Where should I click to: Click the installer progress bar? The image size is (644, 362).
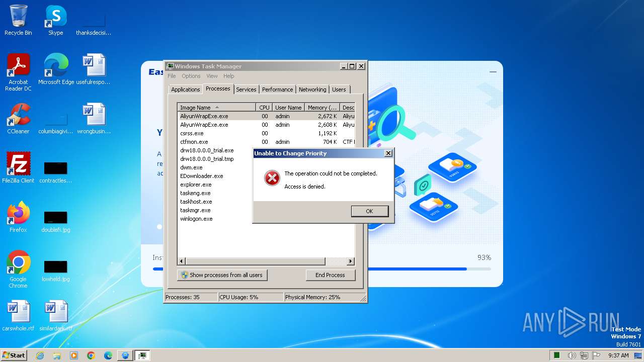coord(322,269)
